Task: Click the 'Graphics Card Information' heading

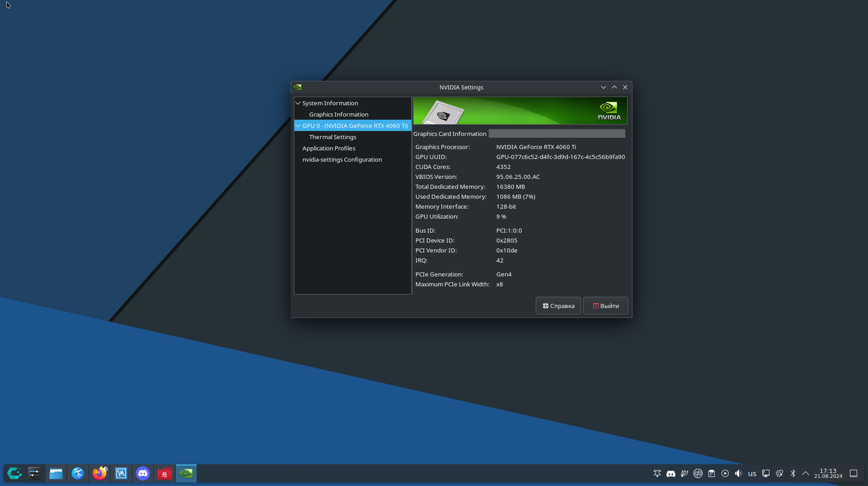Action: [x=450, y=134]
